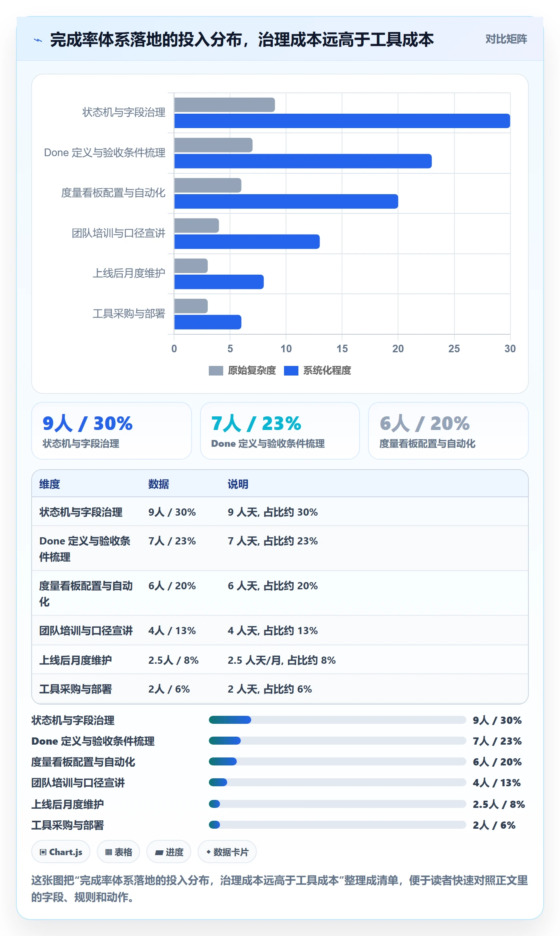
Task: Click progress value 2.5人 / 8%
Action: 499,804
